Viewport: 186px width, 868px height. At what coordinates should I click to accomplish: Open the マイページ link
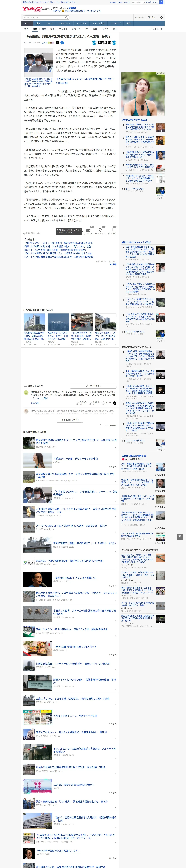coord(139,18)
